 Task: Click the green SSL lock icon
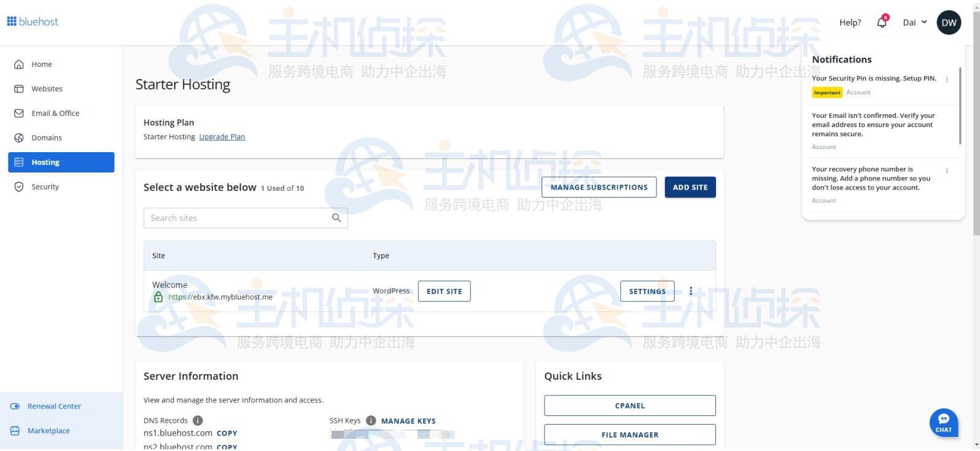(158, 297)
